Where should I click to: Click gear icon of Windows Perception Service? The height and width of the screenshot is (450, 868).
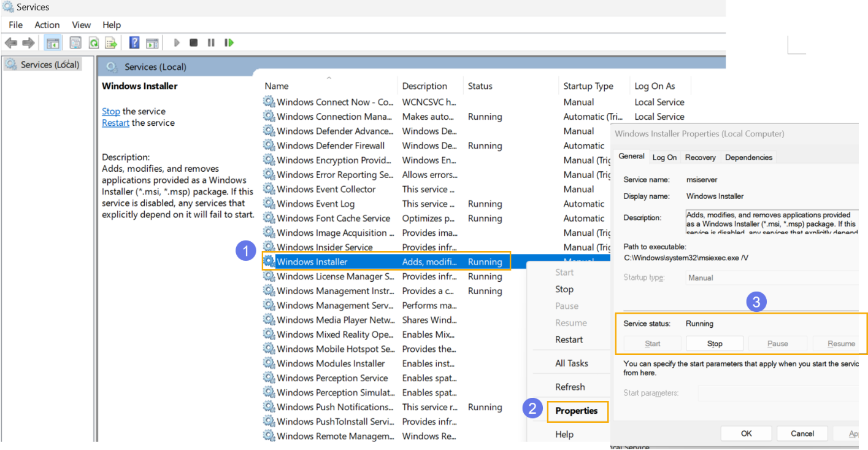point(269,378)
